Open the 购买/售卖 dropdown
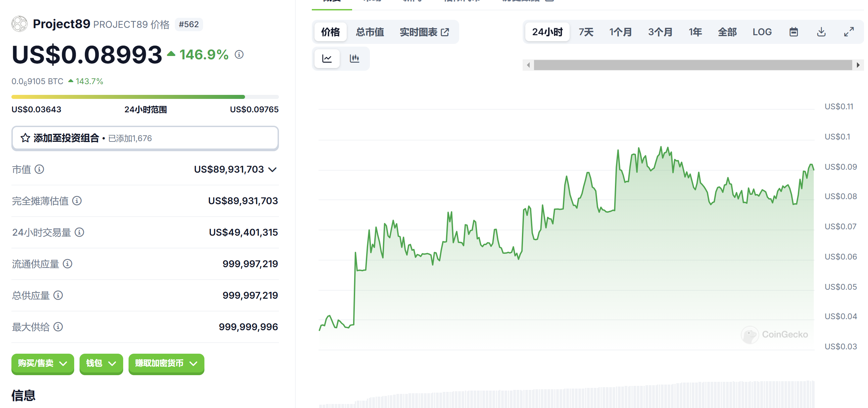This screenshot has width=868, height=408. (43, 363)
